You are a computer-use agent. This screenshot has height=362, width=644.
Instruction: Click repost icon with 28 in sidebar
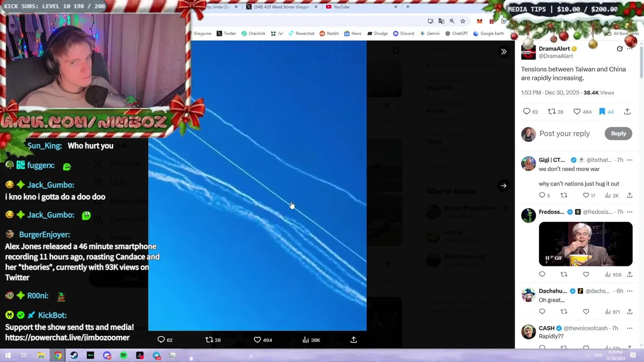(555, 112)
